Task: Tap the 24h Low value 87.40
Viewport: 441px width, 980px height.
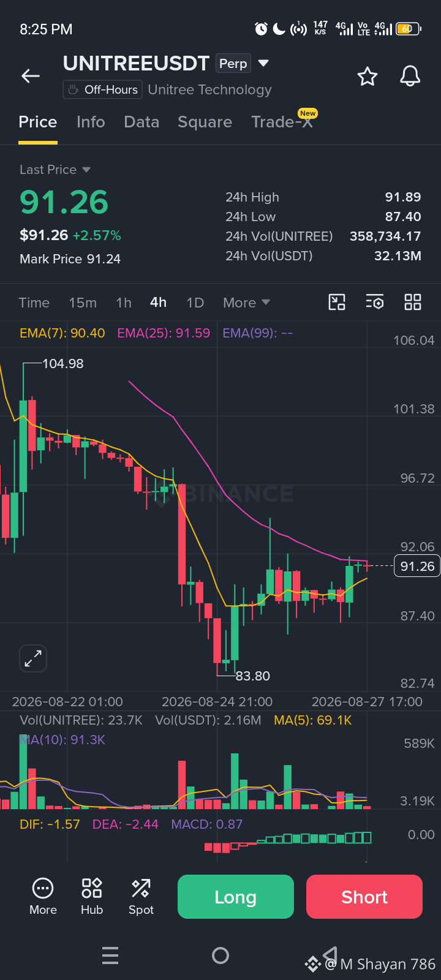Action: point(403,217)
